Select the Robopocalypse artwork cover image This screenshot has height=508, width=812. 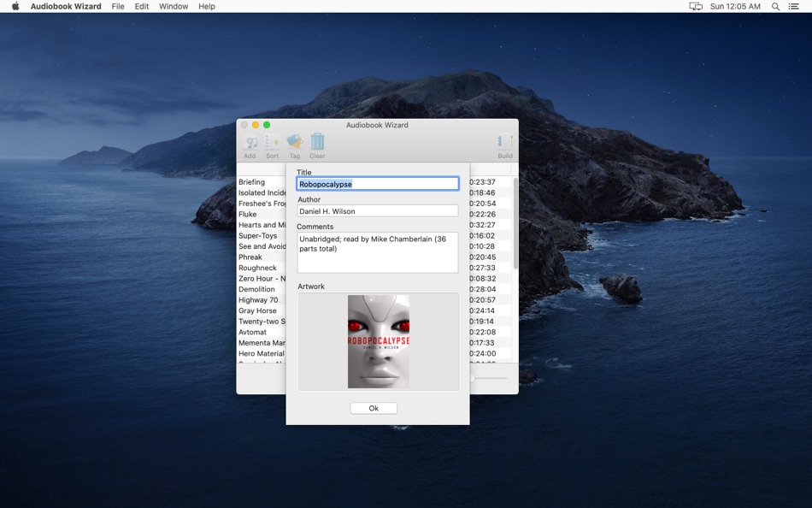379,341
